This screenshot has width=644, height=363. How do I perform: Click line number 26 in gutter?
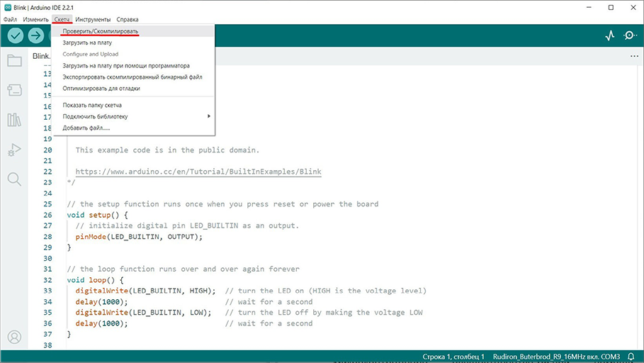(47, 215)
